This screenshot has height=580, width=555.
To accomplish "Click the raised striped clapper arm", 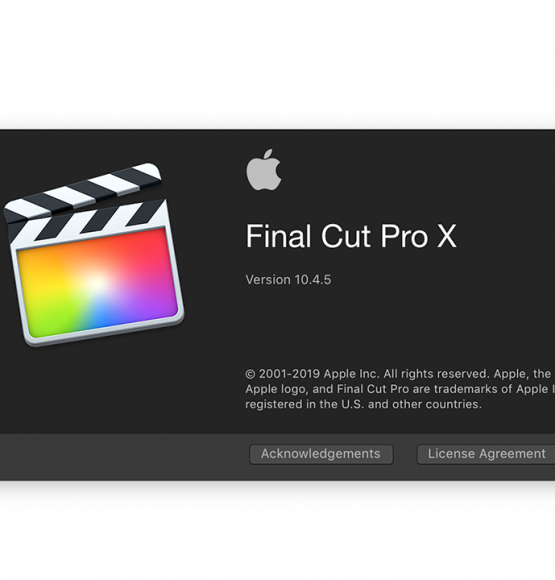I will pyautogui.click(x=82, y=190).
